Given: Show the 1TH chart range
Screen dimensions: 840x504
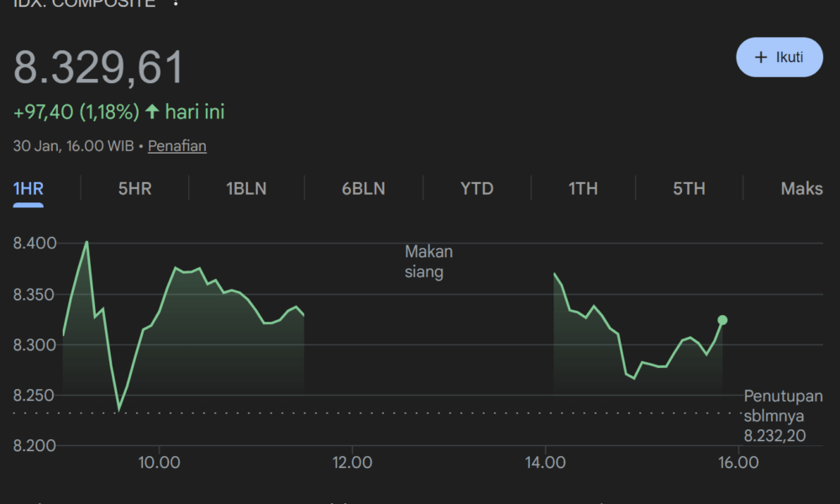Looking at the screenshot, I should tap(583, 189).
